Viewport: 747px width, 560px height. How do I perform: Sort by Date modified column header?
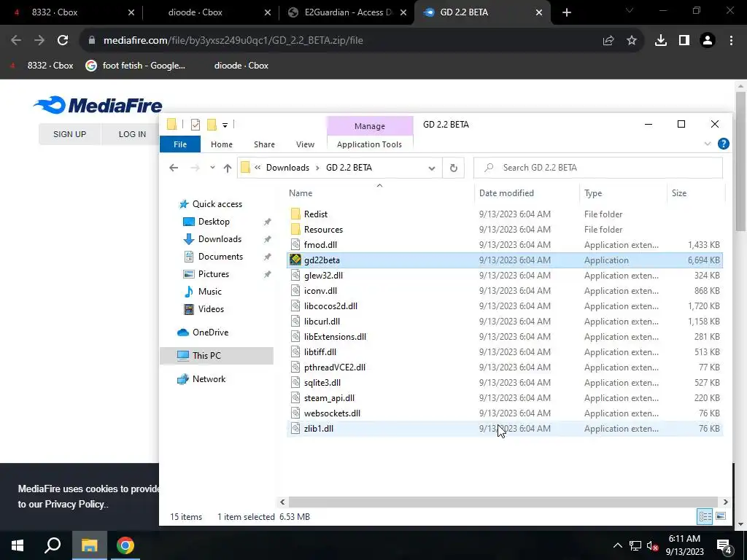click(506, 192)
